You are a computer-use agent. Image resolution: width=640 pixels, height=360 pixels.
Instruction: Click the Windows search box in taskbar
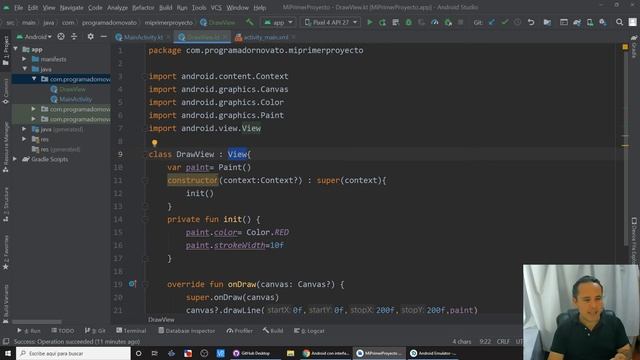point(73,353)
